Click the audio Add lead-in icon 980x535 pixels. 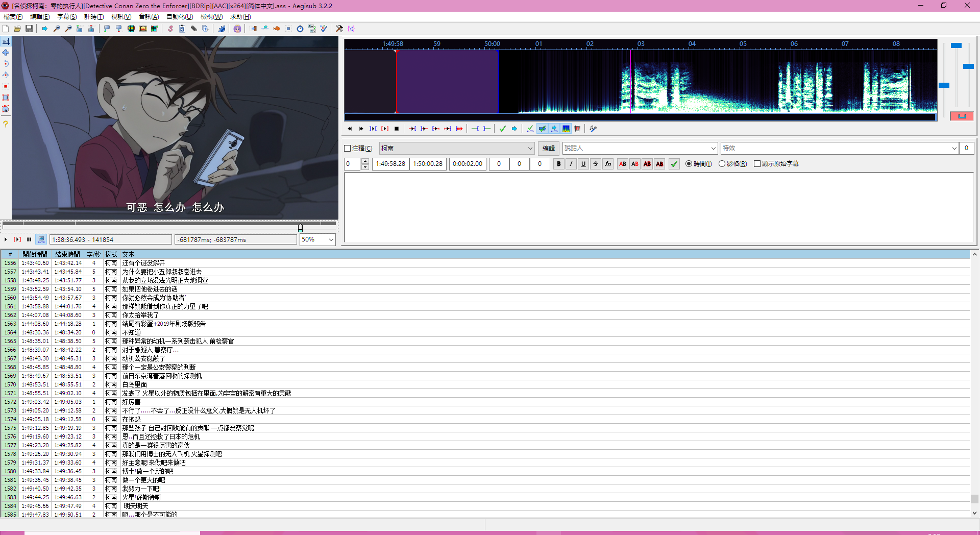coord(475,129)
